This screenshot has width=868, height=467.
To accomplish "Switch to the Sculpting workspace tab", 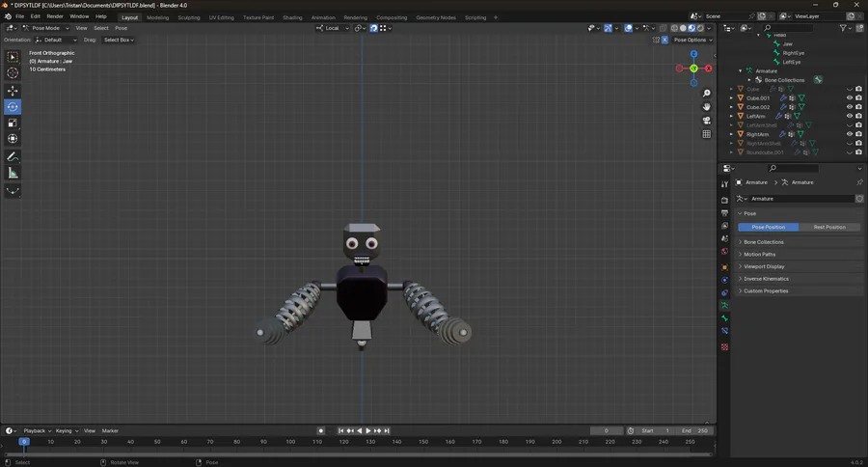I will click(x=189, y=17).
